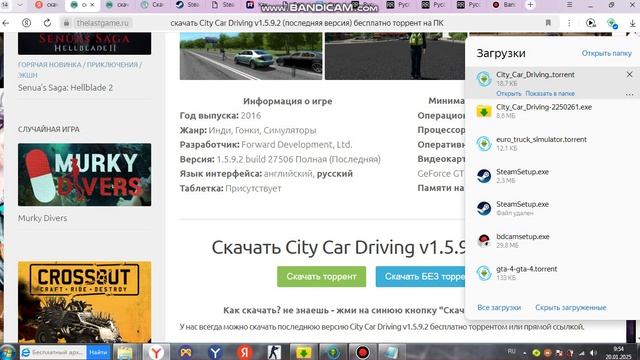
Task: Click the City_Car_Driving-2250261.exe download icon
Action: pos(484,111)
